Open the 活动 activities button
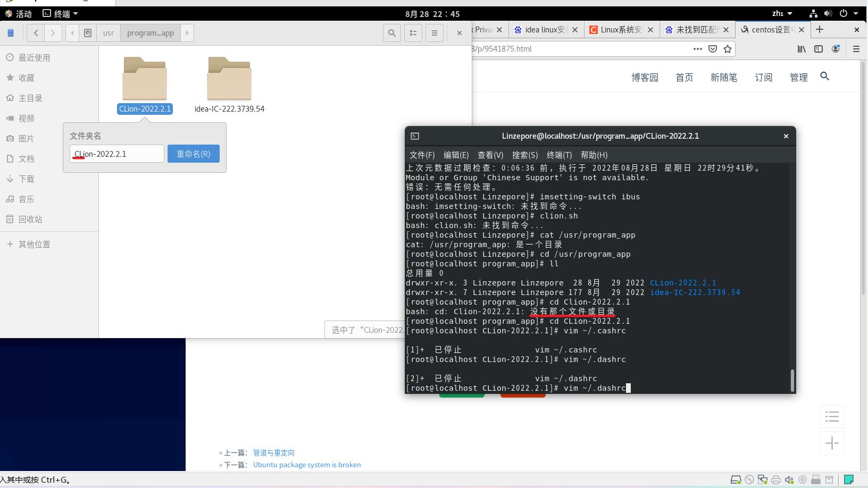 19,13
